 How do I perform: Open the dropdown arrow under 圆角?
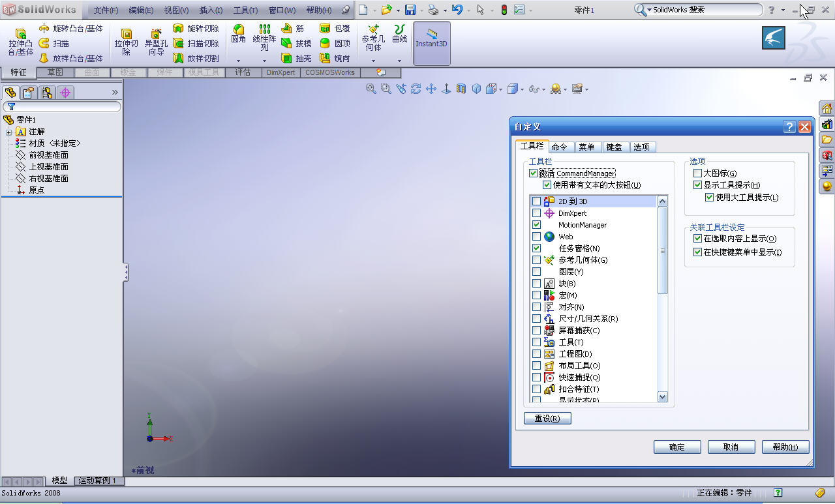coord(238,61)
